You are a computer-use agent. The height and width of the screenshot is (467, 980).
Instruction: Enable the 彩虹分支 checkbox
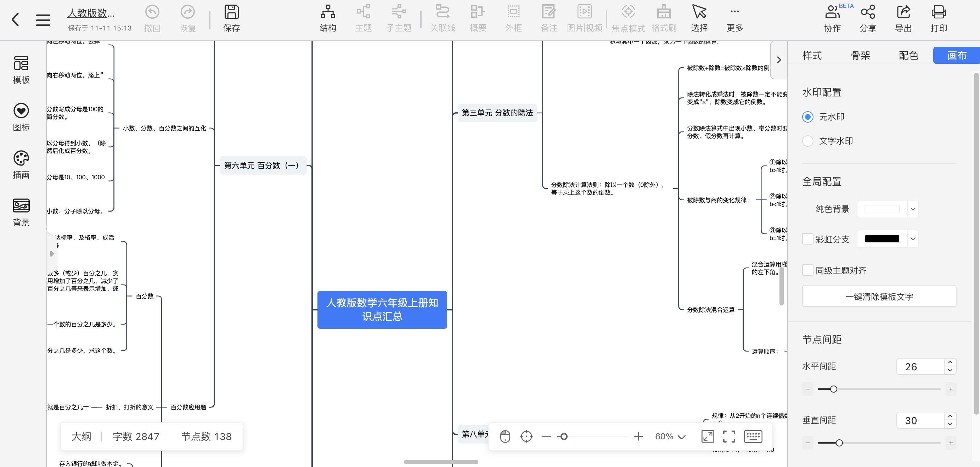point(808,239)
